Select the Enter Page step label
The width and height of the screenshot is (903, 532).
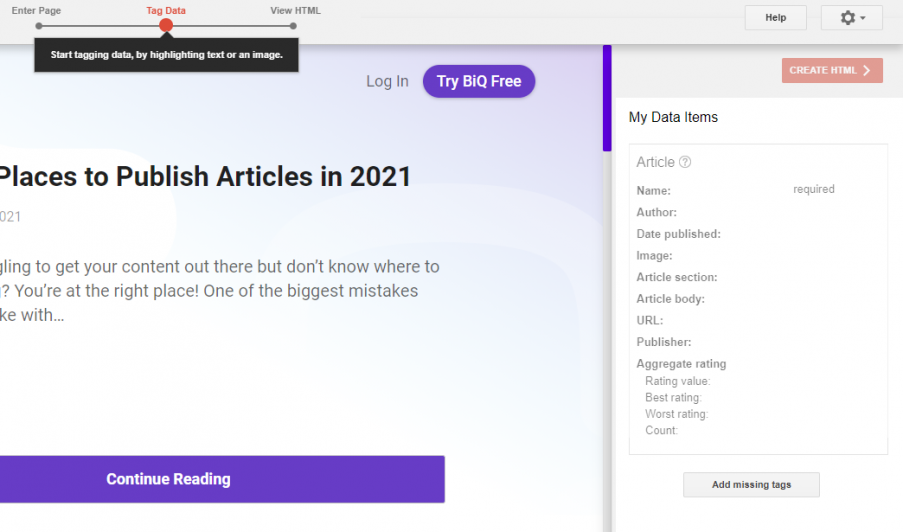pos(36,10)
